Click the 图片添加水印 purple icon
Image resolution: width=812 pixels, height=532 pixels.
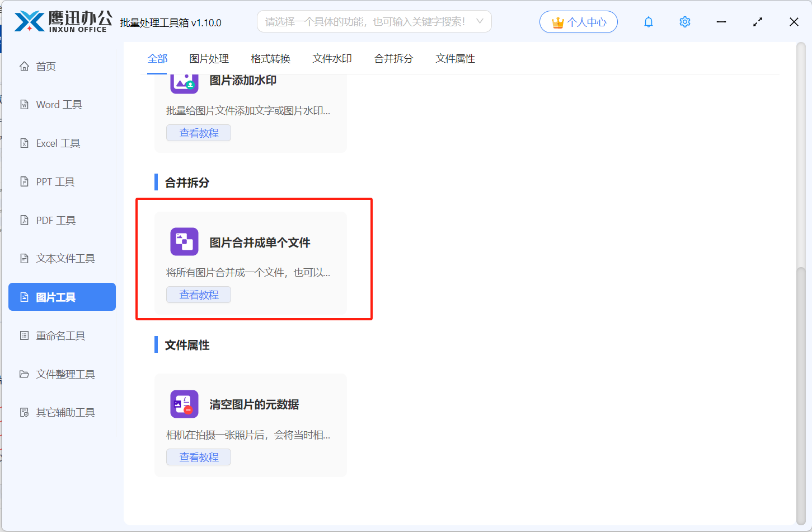pos(184,83)
